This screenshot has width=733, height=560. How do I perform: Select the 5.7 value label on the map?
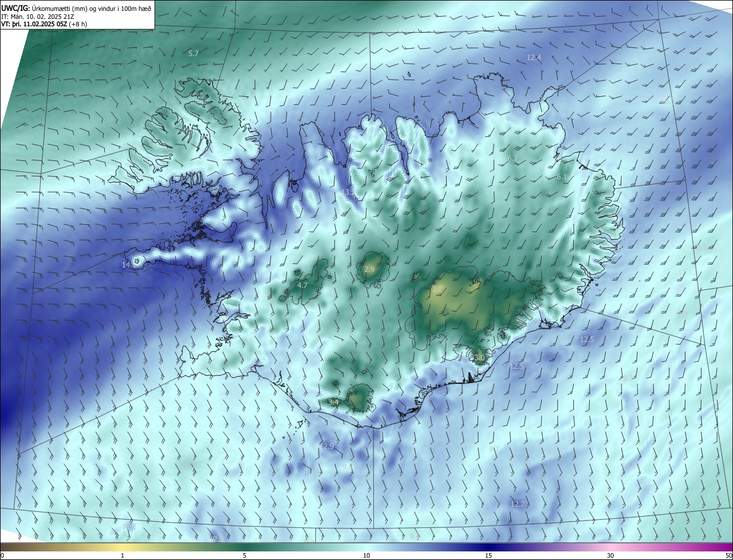pos(194,53)
